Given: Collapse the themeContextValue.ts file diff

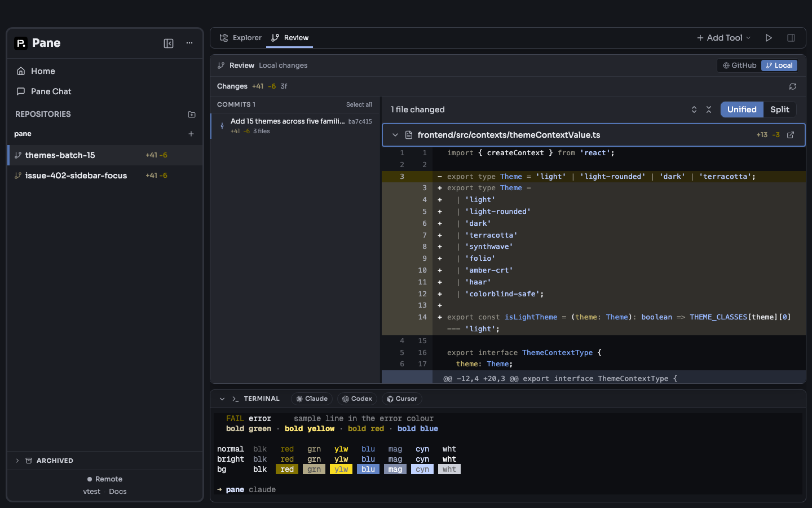Looking at the screenshot, I should pos(395,135).
